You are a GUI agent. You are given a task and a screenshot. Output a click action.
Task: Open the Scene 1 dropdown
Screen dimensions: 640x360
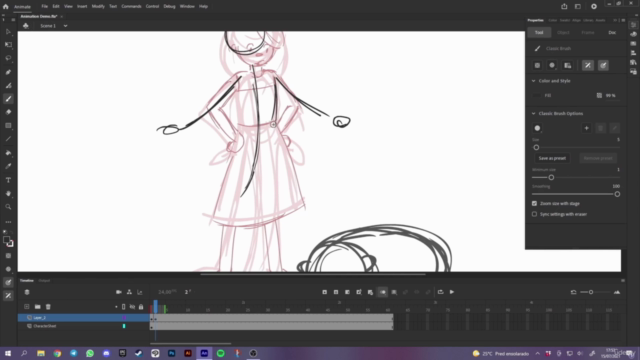(65, 26)
